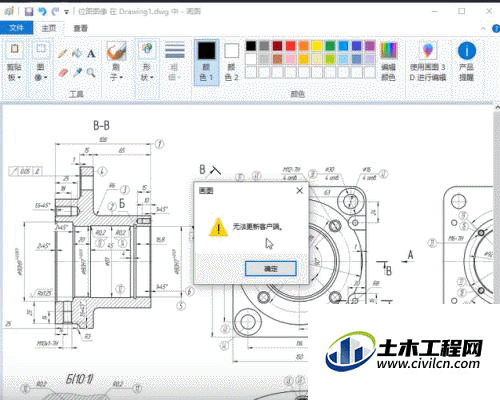Click the Paint app icon in title bar
The height and width of the screenshot is (400, 500).
point(10,12)
